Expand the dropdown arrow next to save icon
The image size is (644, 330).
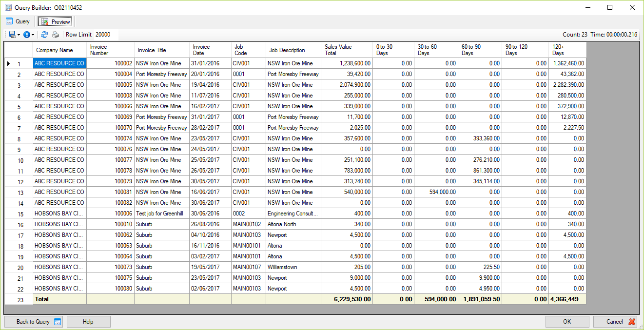19,34
